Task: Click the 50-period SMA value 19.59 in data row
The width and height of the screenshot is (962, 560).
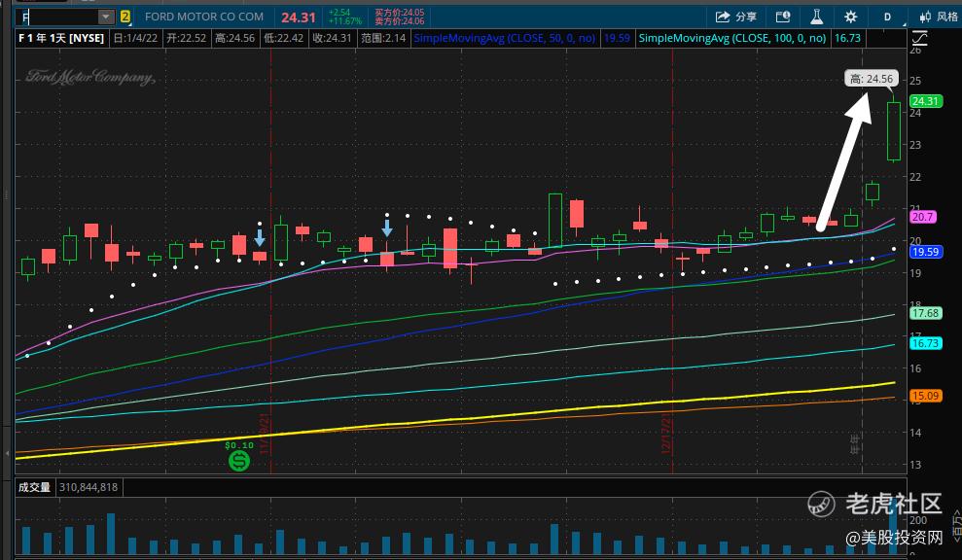Action: [x=617, y=38]
